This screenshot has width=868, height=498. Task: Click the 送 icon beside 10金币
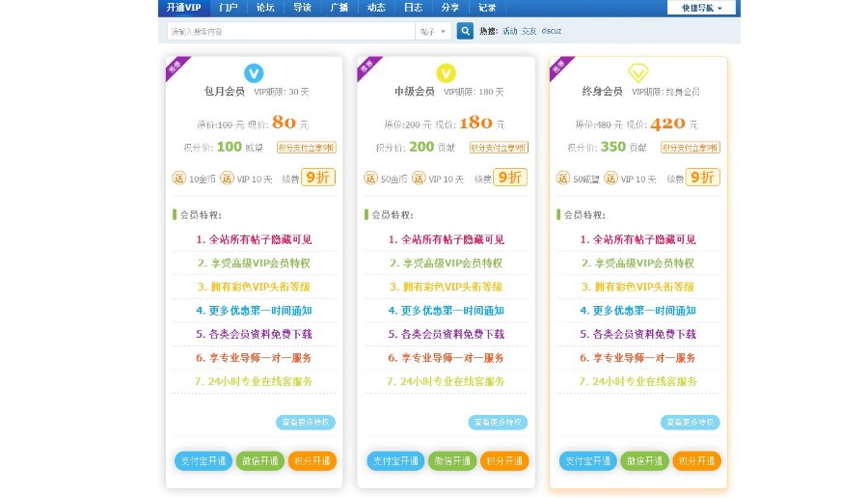[x=178, y=178]
